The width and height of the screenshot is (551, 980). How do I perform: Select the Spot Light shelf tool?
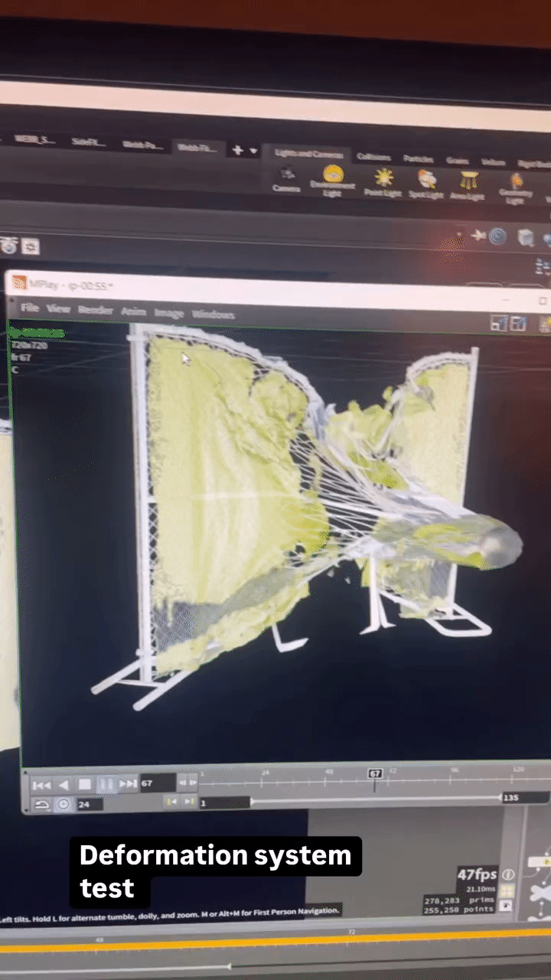pos(426,181)
